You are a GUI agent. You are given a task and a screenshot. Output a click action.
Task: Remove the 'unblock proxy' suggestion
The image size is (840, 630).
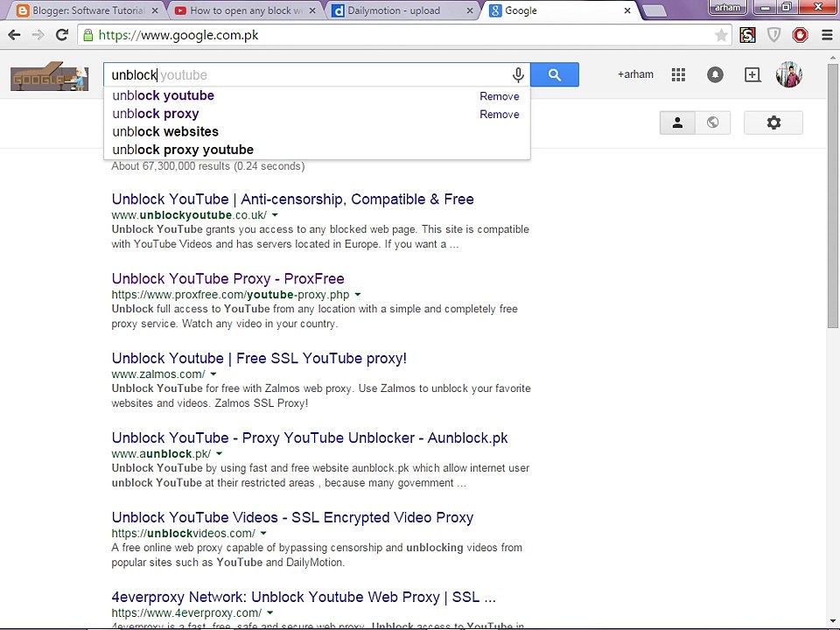click(x=499, y=115)
